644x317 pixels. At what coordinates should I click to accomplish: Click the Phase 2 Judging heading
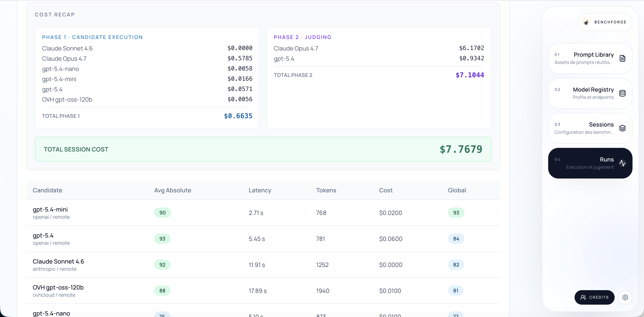[302, 37]
